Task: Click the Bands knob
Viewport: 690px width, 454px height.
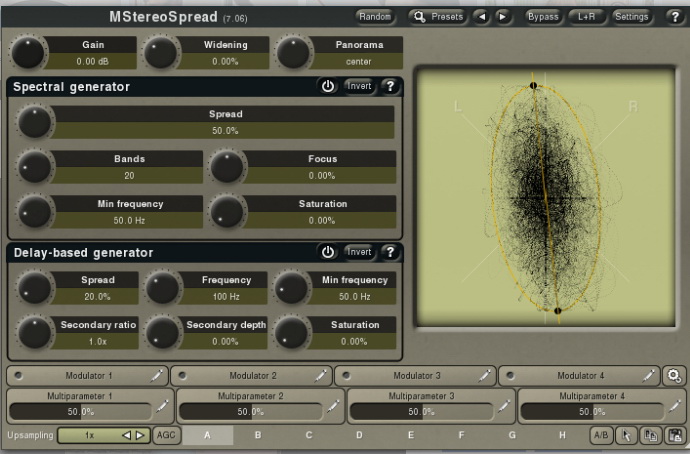Action: point(35,167)
